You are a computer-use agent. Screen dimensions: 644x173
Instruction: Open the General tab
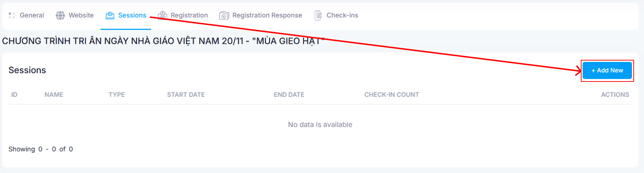(32, 15)
